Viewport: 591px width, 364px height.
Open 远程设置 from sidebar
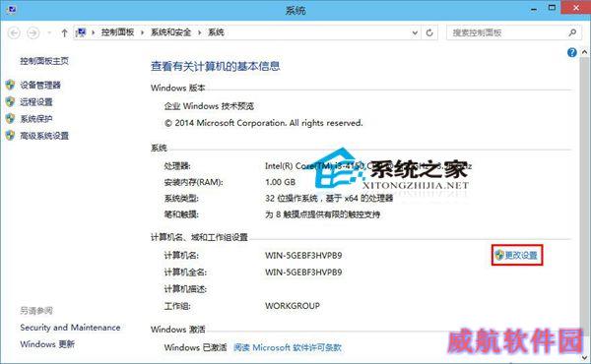coord(36,102)
